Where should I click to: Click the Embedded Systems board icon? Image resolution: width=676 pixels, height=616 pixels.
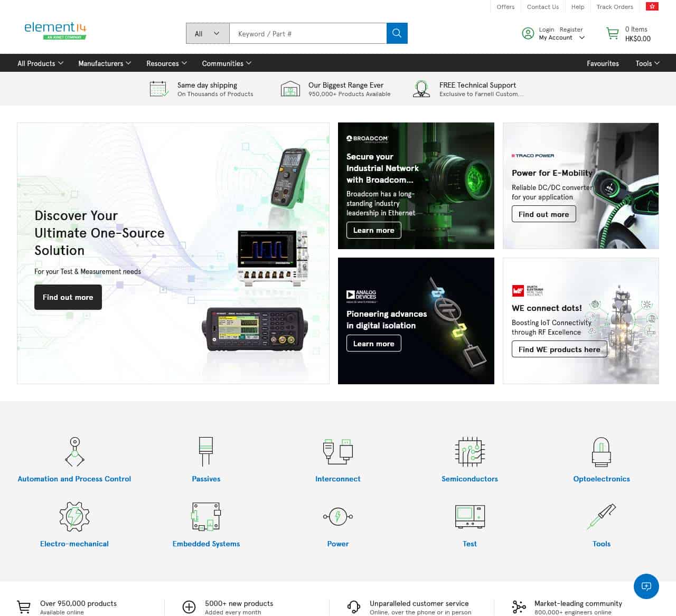point(206,517)
